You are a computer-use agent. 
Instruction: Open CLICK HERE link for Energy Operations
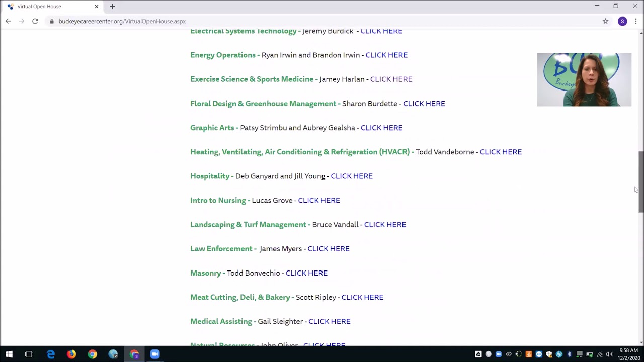pyautogui.click(x=386, y=55)
